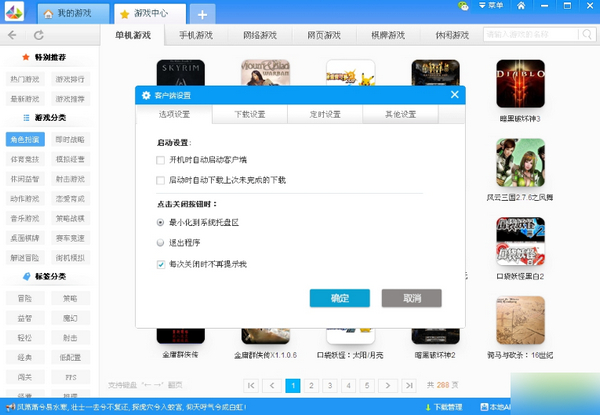Uncheck 每次关闭时不再提示我
This screenshot has height=415, width=600.
[x=161, y=264]
